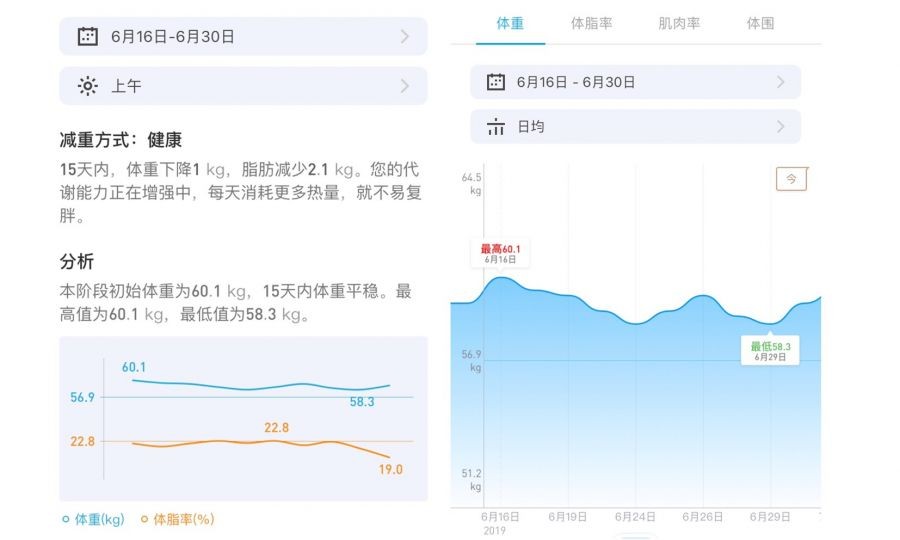Tap the 今 today icon on the chart
Viewport: 900px width, 540px height.
[791, 179]
